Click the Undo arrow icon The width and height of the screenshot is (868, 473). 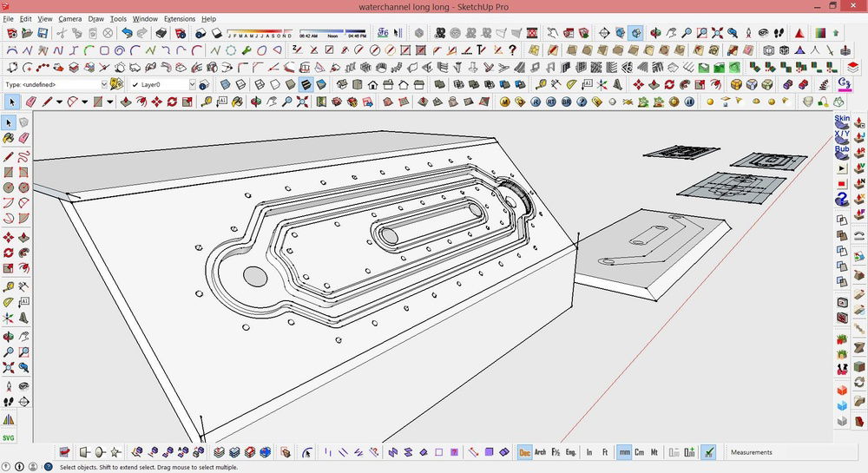[x=128, y=33]
